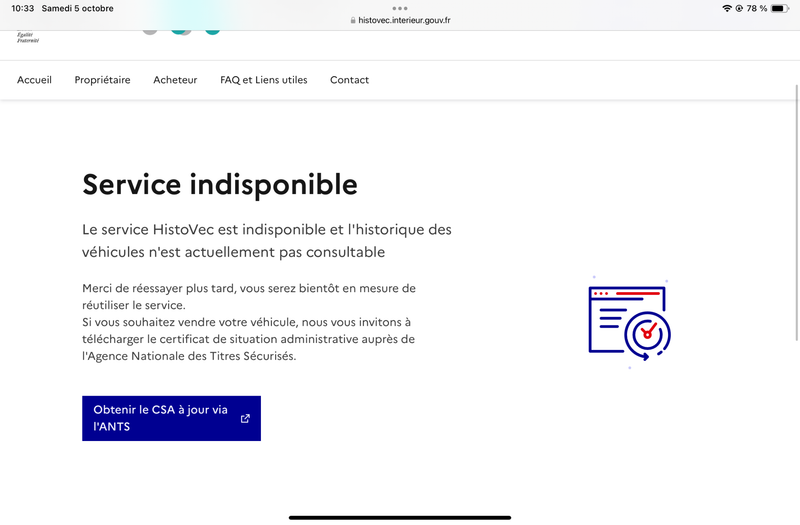
Task: Click the République Française logo in header
Action: pyautogui.click(x=28, y=37)
